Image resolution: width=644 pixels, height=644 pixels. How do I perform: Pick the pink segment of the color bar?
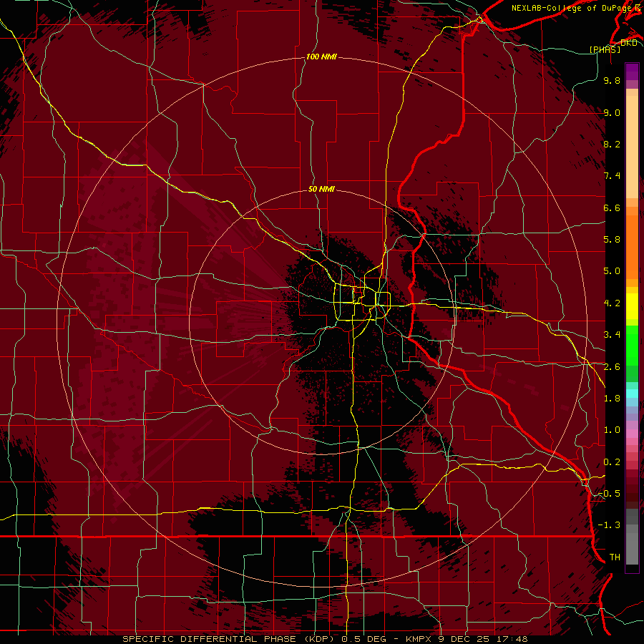(632, 434)
